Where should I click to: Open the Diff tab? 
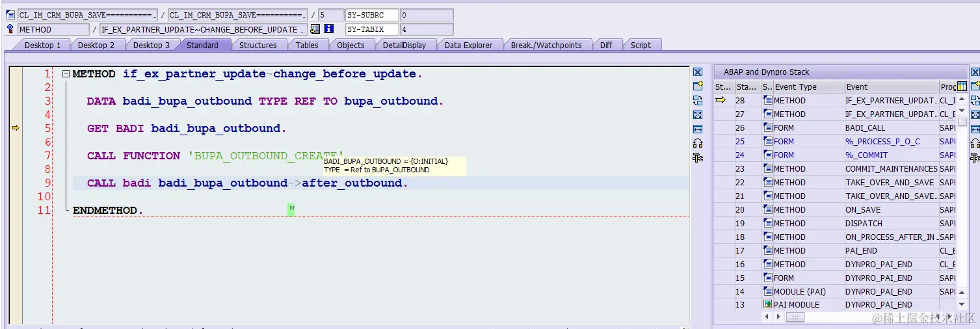tap(606, 45)
